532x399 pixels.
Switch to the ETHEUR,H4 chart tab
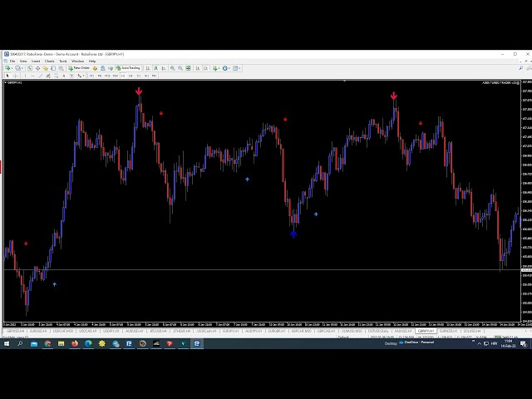coord(180,330)
